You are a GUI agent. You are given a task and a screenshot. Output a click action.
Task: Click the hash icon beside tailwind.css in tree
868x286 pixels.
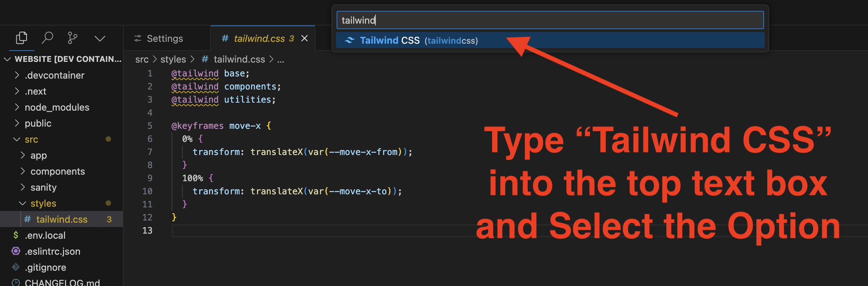tap(27, 219)
